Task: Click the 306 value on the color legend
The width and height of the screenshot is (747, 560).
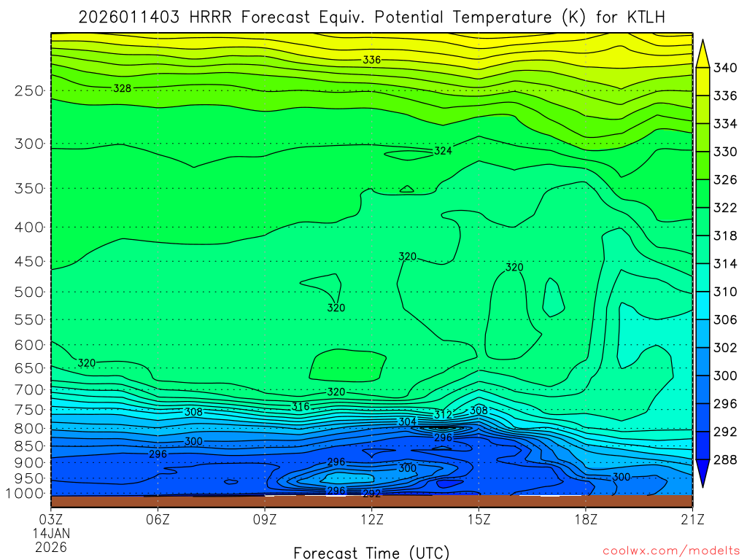Action: click(x=725, y=319)
